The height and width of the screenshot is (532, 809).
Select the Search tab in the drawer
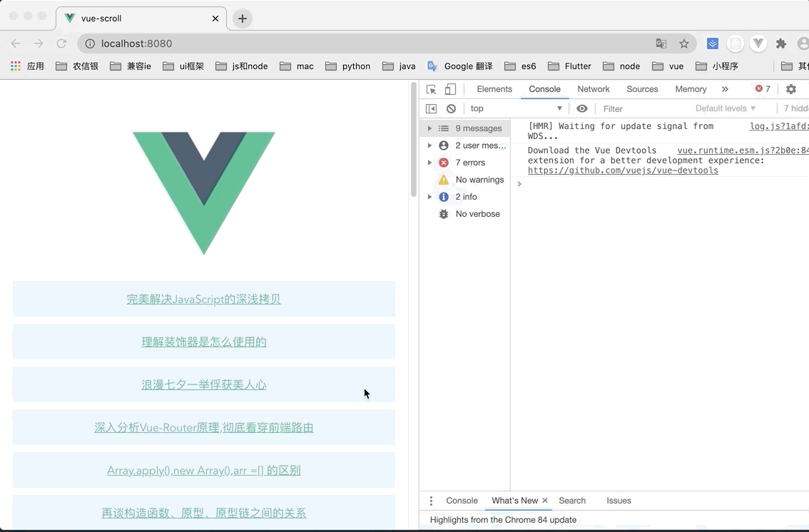pos(572,501)
